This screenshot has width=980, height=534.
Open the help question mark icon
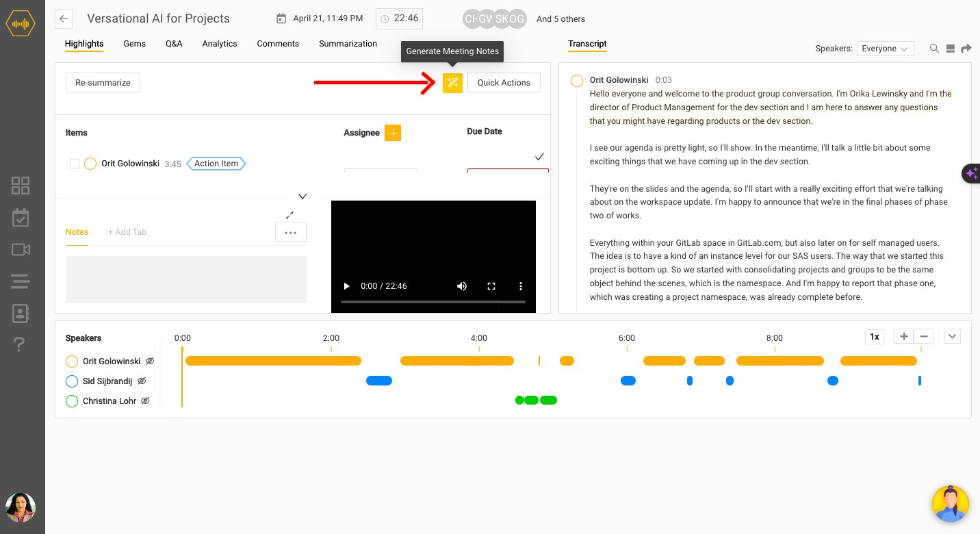point(20,345)
